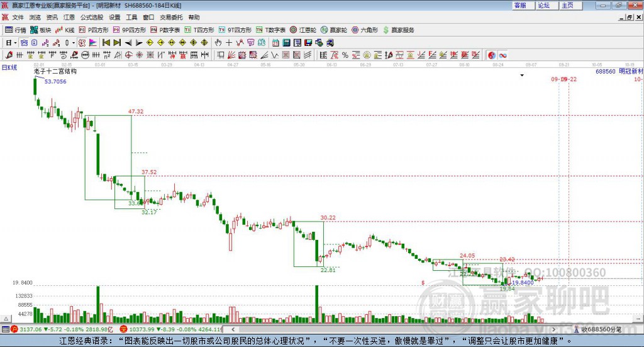Click the 日K线 label
Viewport: 644px width, 347px height.
[x=9, y=67]
